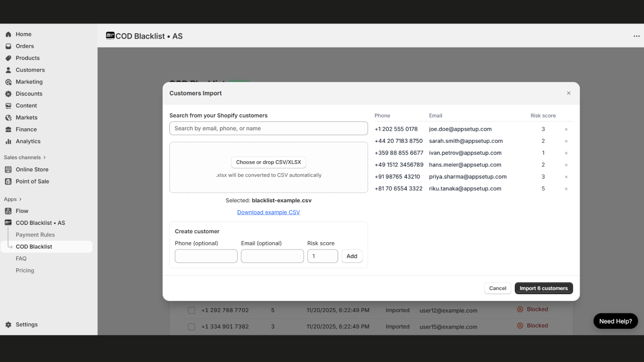This screenshot has height=362, width=644.
Task: Focus the Shopify customers search field
Action: coord(268,129)
